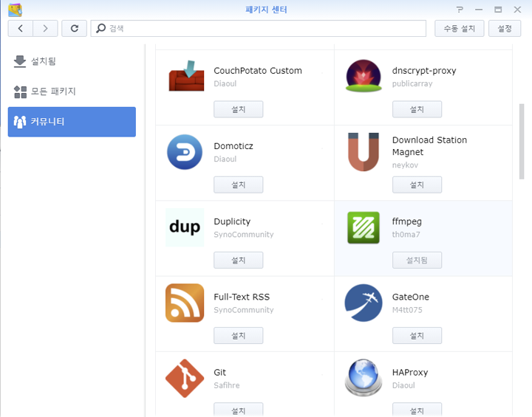Click the CouchPotato Custom sofa icon
The width and height of the screenshot is (532, 417).
point(186,75)
